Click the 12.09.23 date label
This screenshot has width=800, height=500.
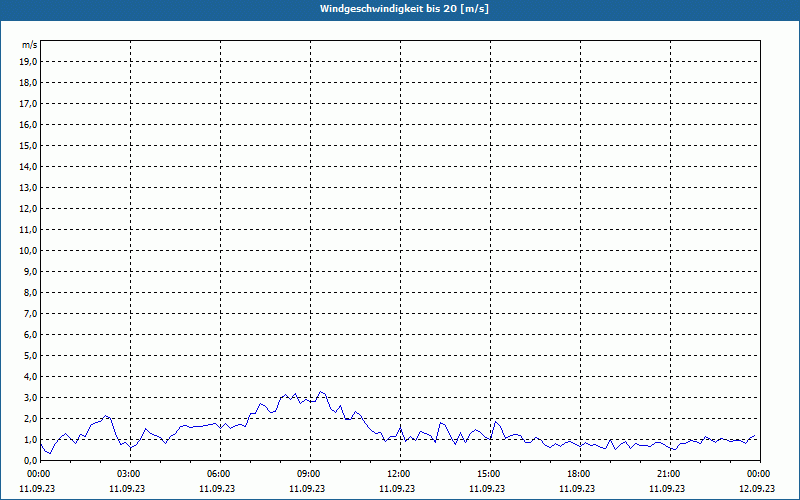(x=757, y=488)
